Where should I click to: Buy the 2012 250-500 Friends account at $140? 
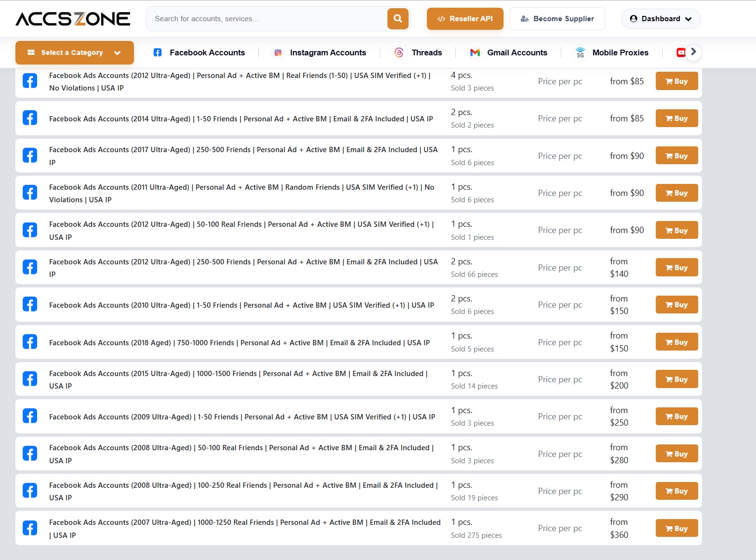(676, 268)
